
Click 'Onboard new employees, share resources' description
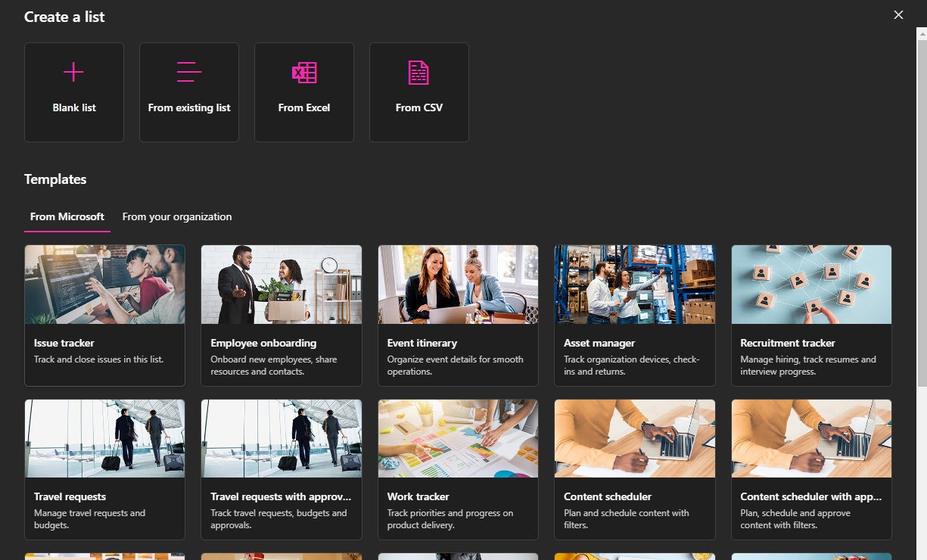point(274,366)
